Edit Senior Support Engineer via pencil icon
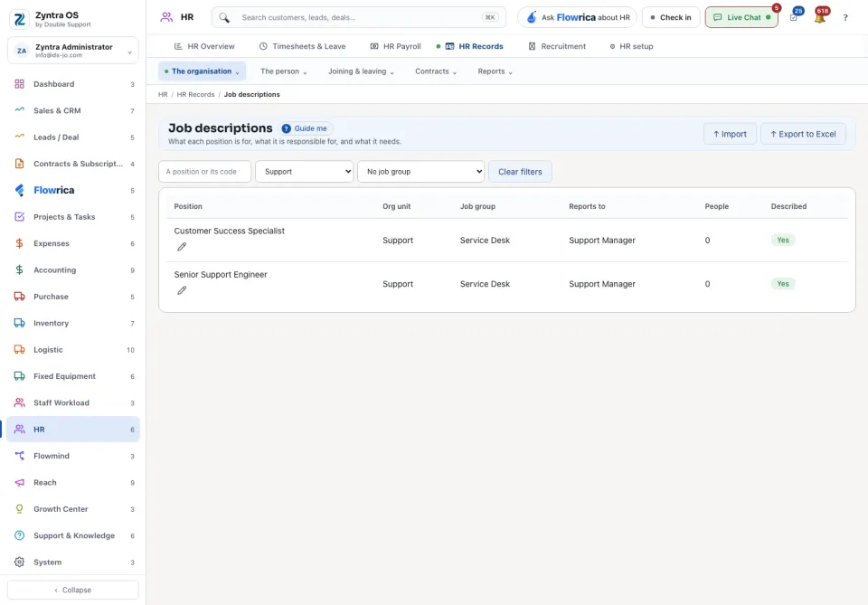The height and width of the screenshot is (605, 868). (182, 290)
